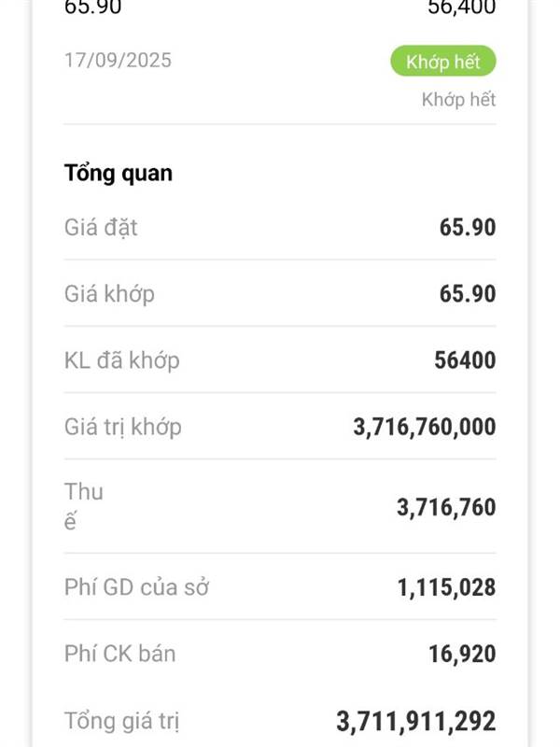Image resolution: width=560 pixels, height=747 pixels.
Task: Select the order date 17/09/2025
Action: [118, 60]
